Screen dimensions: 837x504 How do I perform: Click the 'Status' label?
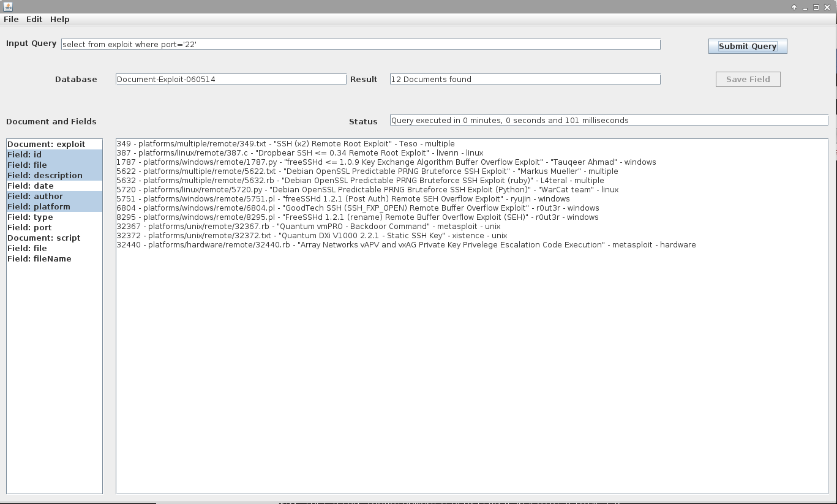[363, 121]
